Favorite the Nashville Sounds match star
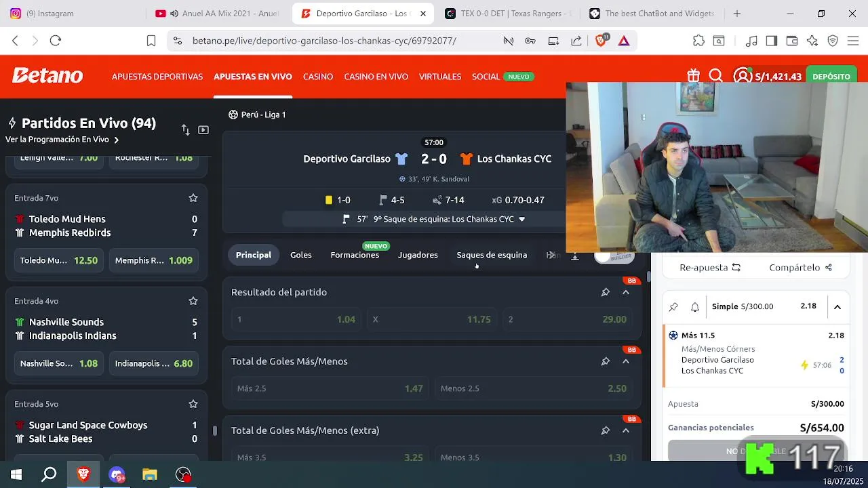The image size is (868, 488). tap(193, 301)
